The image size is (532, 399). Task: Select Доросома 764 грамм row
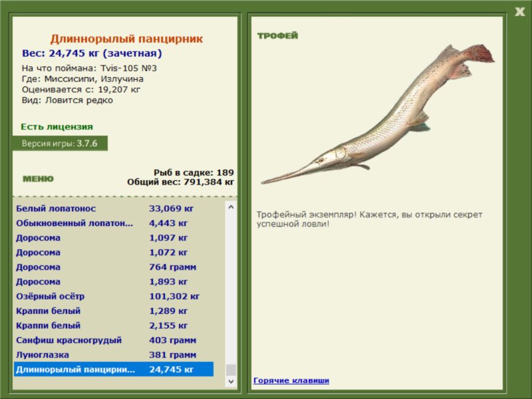(114, 267)
